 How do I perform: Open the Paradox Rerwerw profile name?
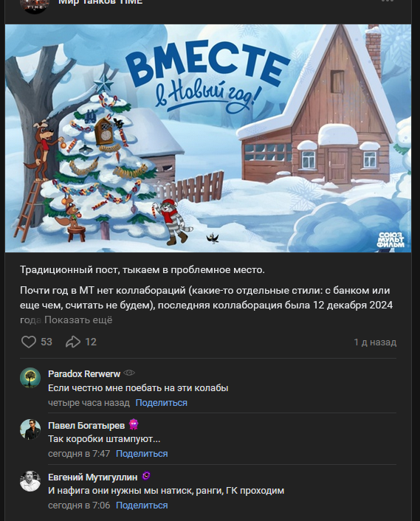click(84, 374)
